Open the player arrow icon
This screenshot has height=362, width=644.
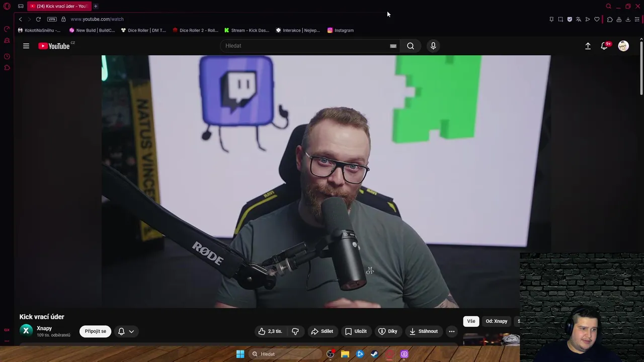tap(588, 19)
